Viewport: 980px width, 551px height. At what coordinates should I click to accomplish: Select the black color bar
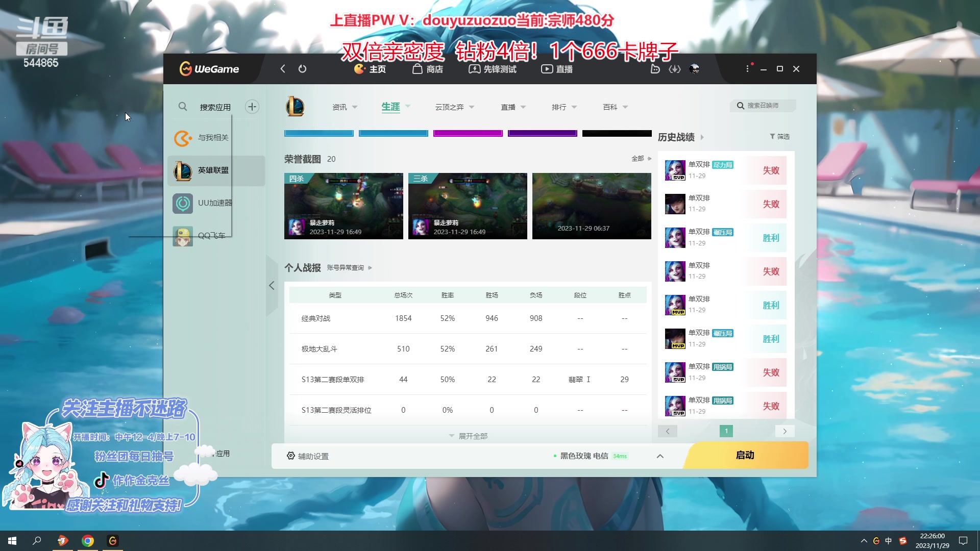pyautogui.click(x=617, y=133)
